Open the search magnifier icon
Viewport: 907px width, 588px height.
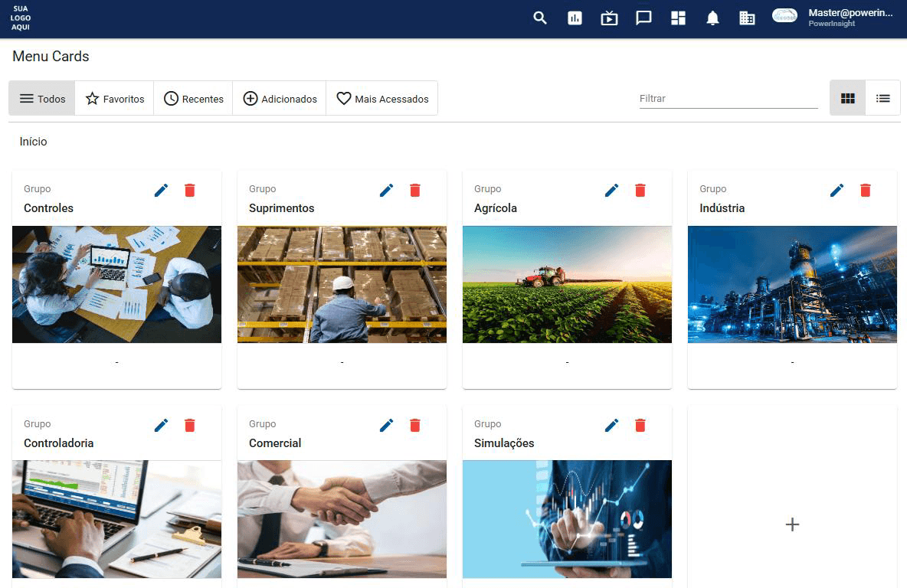(x=540, y=18)
